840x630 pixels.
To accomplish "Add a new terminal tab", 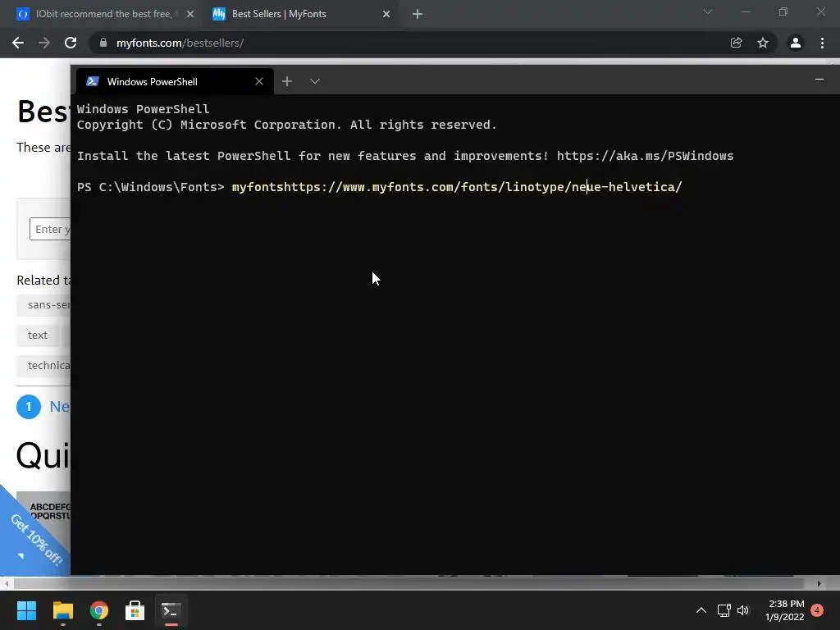I will (287, 81).
